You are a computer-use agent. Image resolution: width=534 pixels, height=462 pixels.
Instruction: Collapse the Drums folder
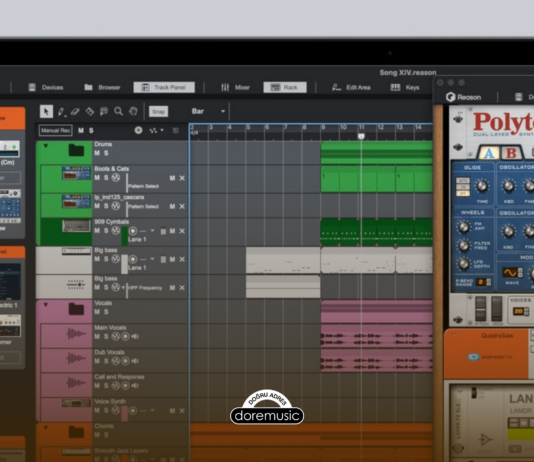46,146
